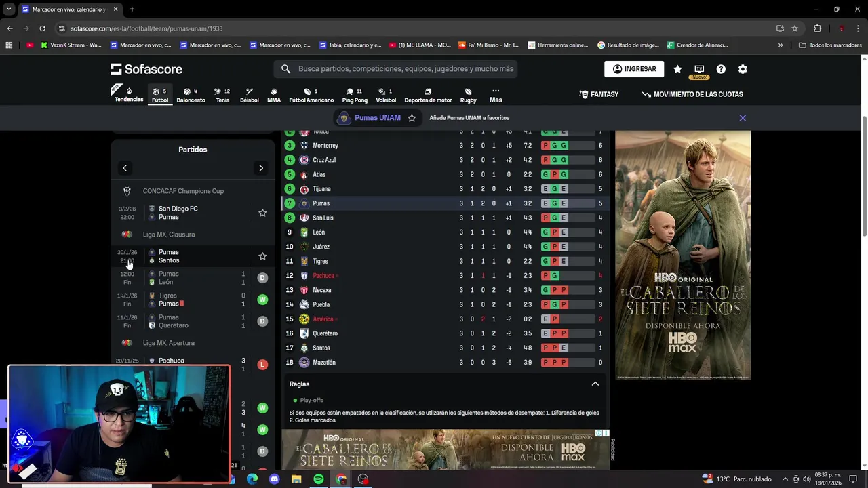The image size is (868, 488).
Task: Open the Chrome apps grid icon
Action: [x=9, y=45]
